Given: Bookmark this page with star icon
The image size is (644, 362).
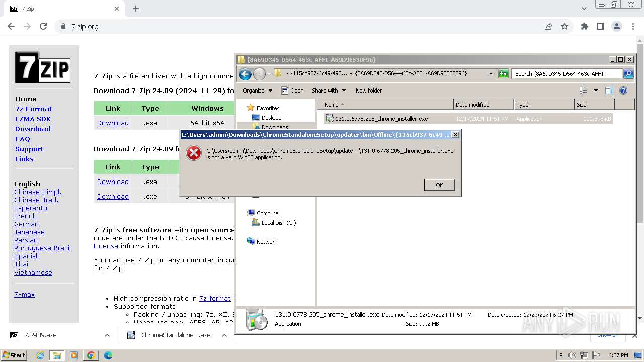Looking at the screenshot, I should tap(565, 26).
